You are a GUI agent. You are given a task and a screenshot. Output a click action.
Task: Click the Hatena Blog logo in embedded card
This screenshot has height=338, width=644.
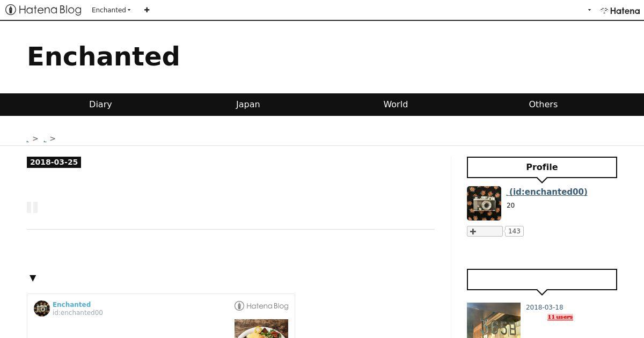click(x=261, y=306)
